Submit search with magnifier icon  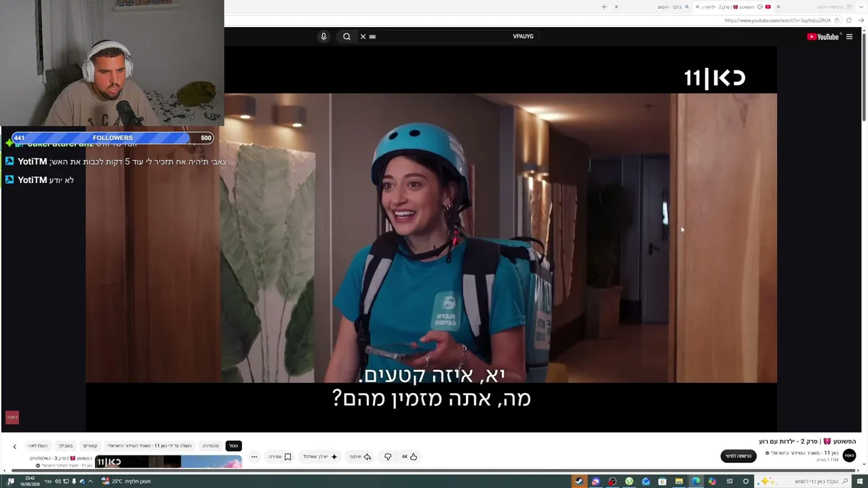point(347,37)
